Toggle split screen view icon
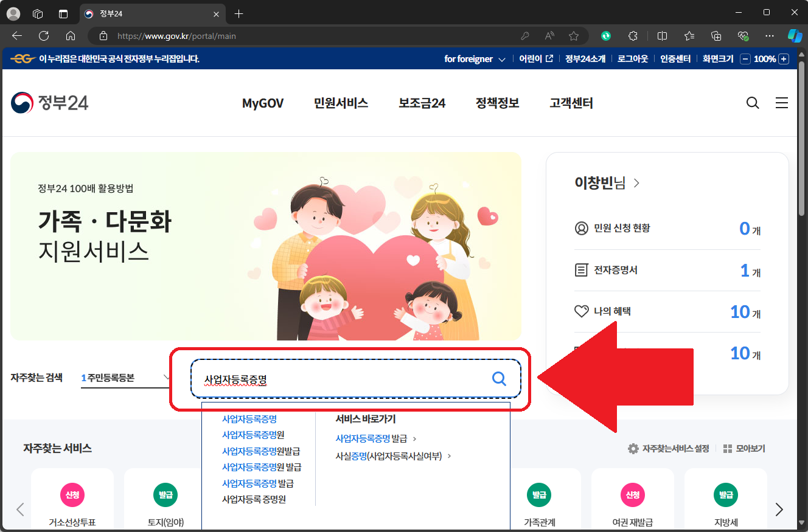The width and height of the screenshot is (808, 532). tap(663, 36)
